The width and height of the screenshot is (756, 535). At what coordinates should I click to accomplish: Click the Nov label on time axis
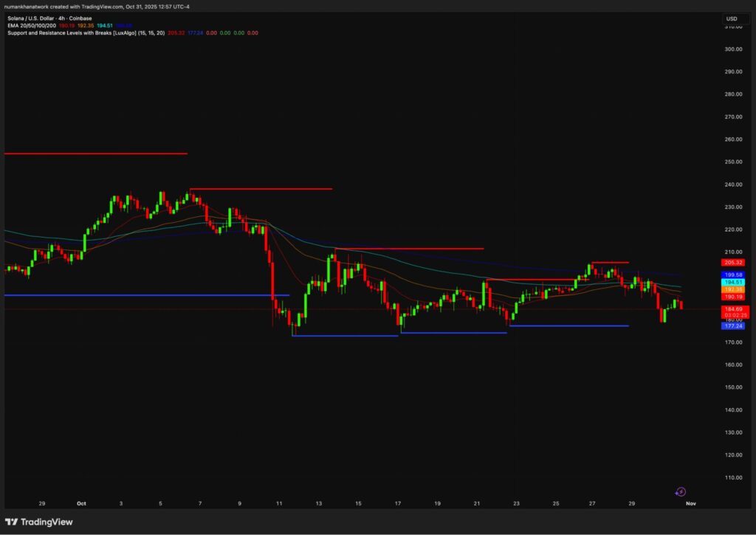(x=690, y=503)
